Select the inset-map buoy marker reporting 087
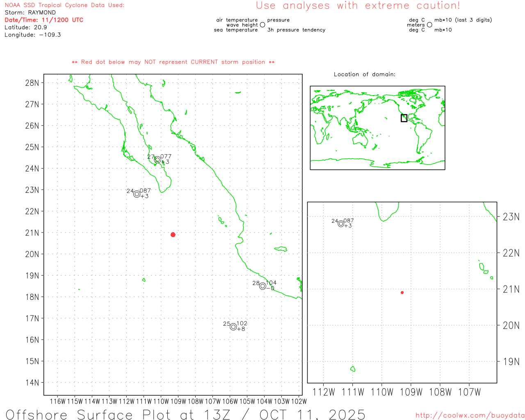 [x=341, y=224]
